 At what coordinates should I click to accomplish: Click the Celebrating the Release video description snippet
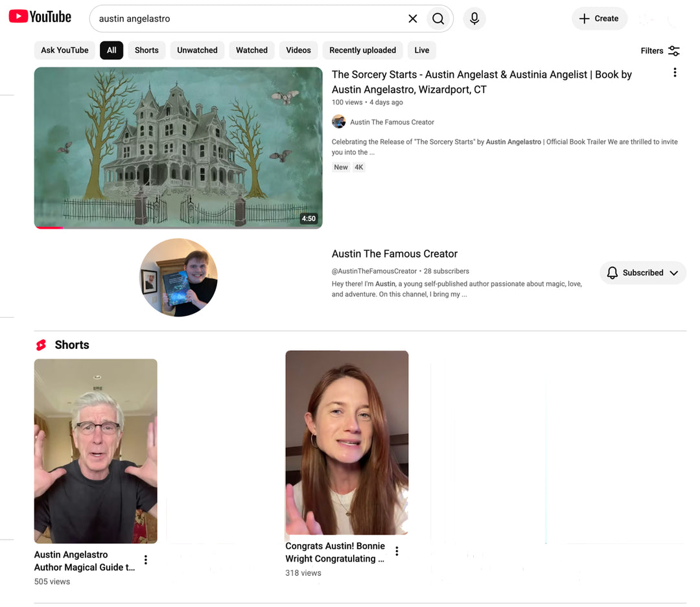click(x=504, y=147)
